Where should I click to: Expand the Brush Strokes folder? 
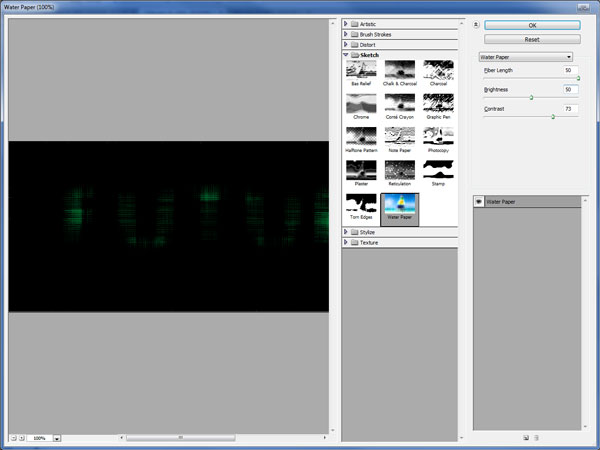click(347, 34)
